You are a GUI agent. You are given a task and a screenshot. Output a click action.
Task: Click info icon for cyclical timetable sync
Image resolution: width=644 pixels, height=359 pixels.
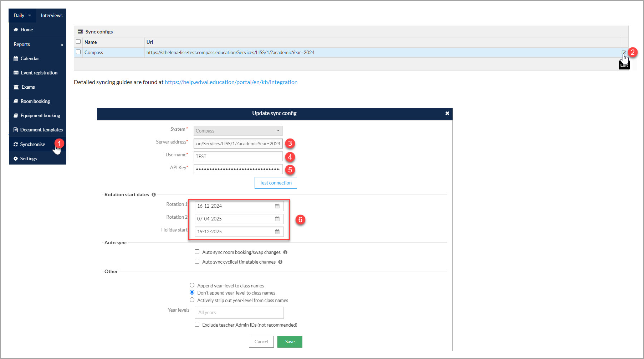pyautogui.click(x=280, y=262)
